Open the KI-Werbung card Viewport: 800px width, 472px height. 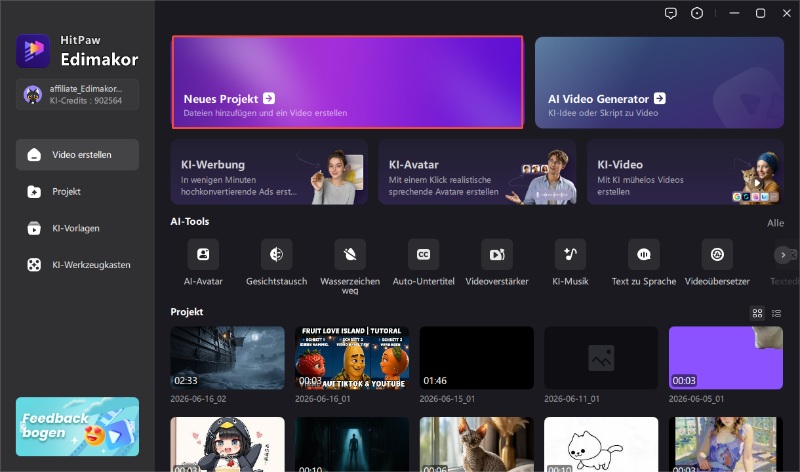(x=269, y=172)
